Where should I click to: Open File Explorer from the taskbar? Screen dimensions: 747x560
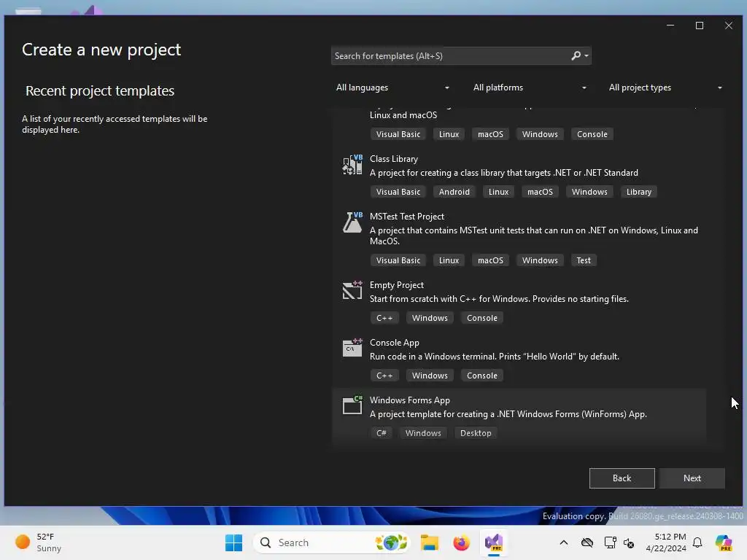point(429,542)
